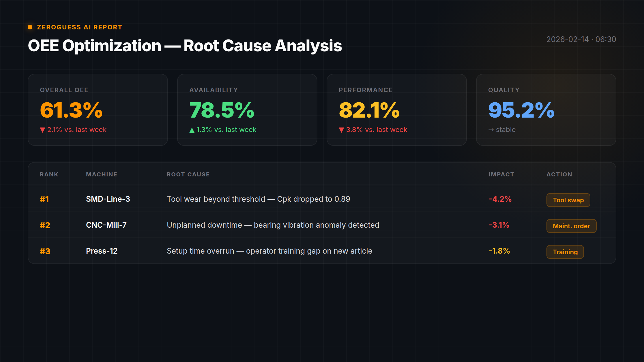
Task: Open the ROOT CAUSE column header sorter
Action: 188,174
